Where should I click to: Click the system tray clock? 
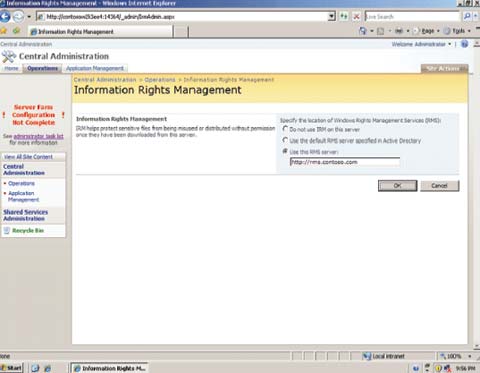466,368
